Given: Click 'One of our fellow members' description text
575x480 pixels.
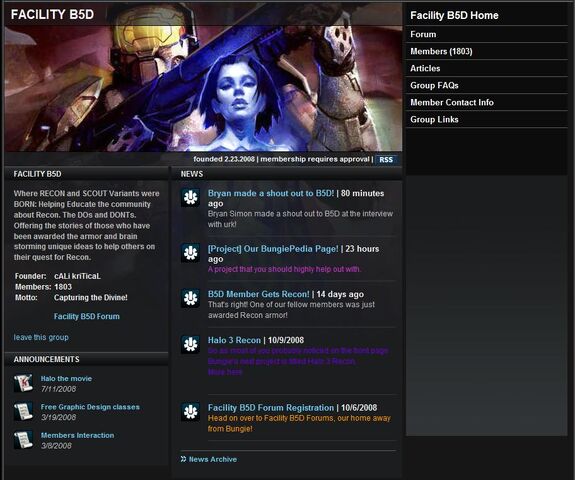Looking at the screenshot, I should tap(291, 309).
